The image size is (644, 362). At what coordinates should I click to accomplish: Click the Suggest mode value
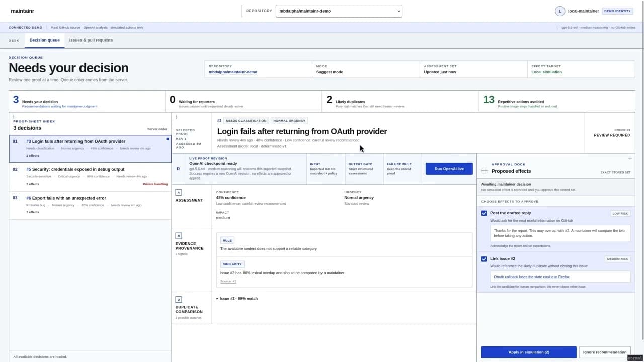pyautogui.click(x=330, y=72)
